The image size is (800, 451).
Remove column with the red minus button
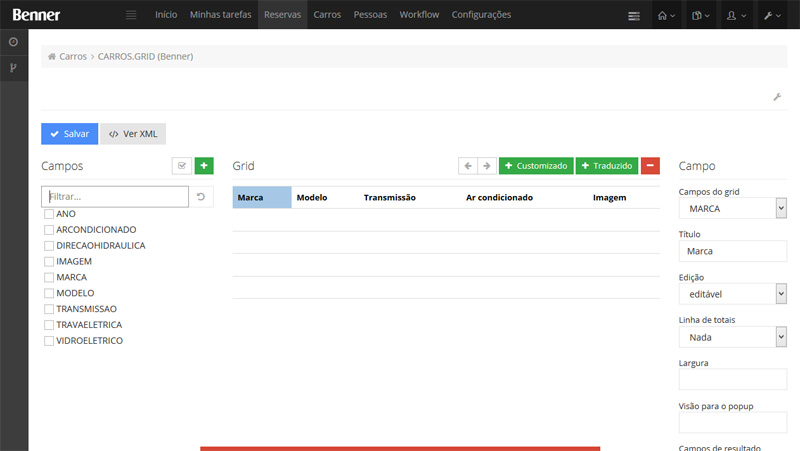[650, 166]
